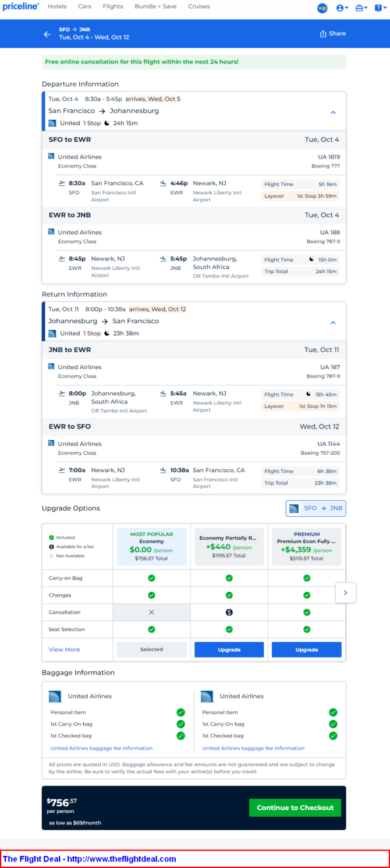390x868 pixels.
Task: Open the VIP badge icon
Action: point(322,8)
